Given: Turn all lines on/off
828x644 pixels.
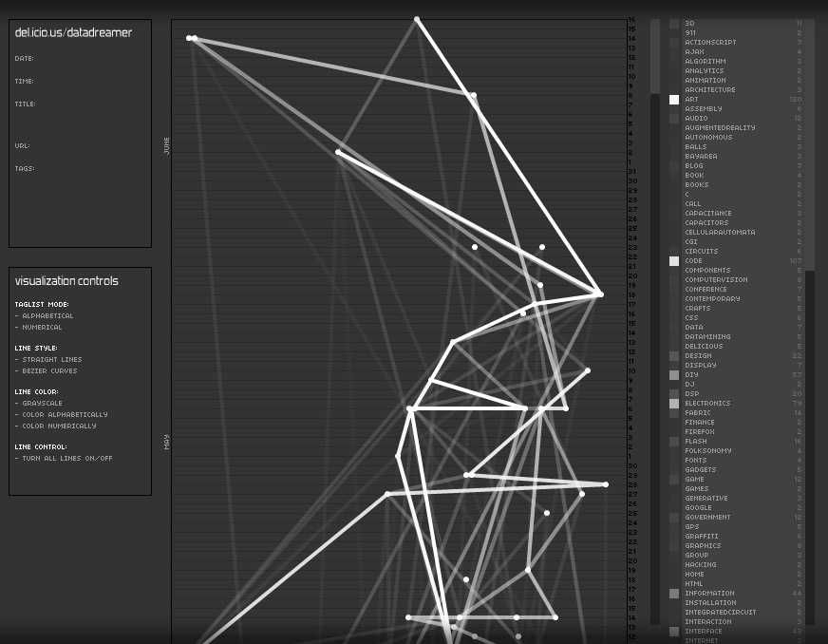Looking at the screenshot, I should (x=66, y=459).
